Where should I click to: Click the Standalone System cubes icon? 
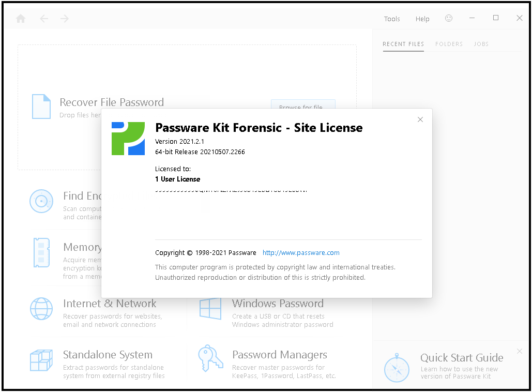point(41,360)
